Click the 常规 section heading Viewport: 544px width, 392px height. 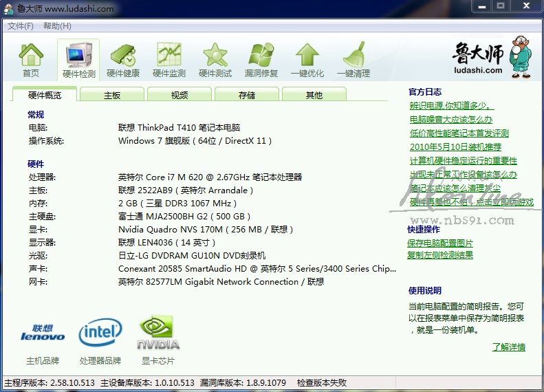point(36,115)
